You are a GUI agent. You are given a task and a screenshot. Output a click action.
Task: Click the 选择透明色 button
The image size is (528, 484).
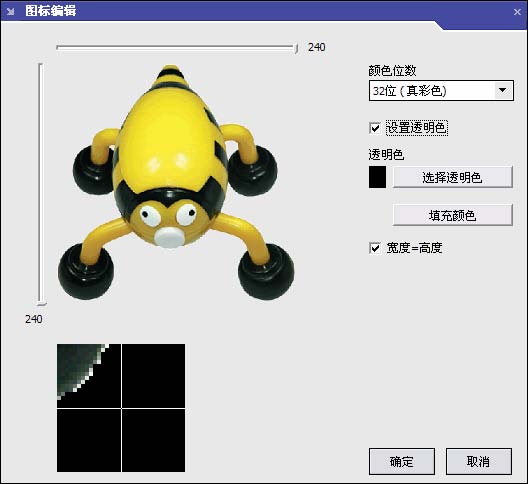pos(452,177)
